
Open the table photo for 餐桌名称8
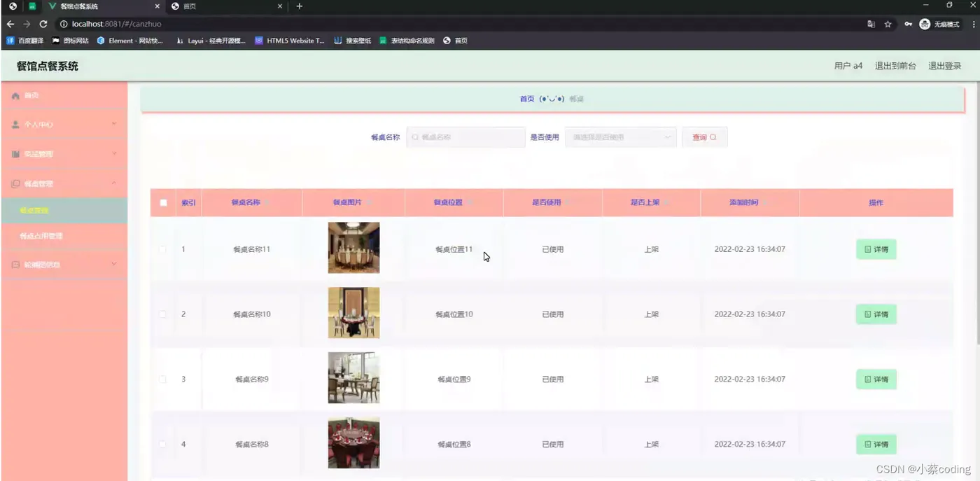353,443
